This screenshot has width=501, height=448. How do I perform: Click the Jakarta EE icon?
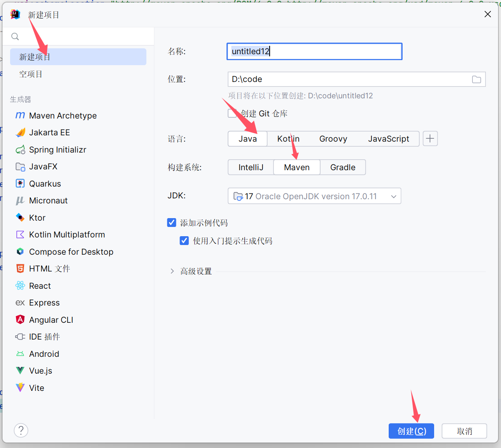tap(20, 132)
